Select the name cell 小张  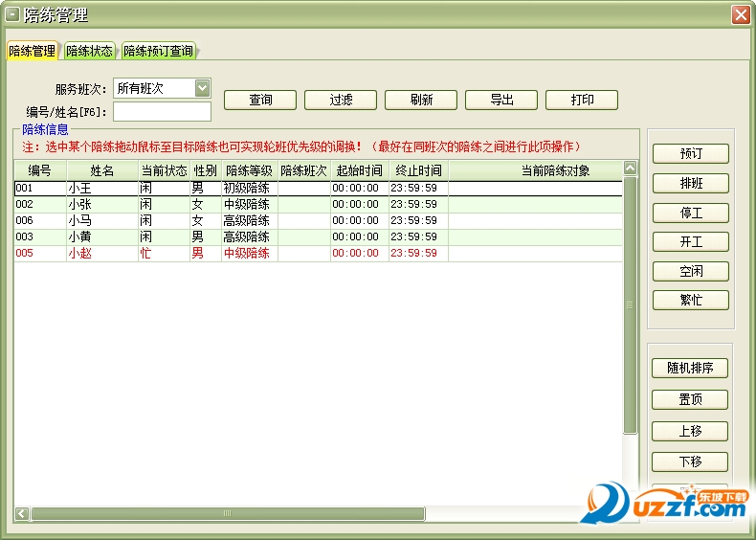(x=102, y=205)
